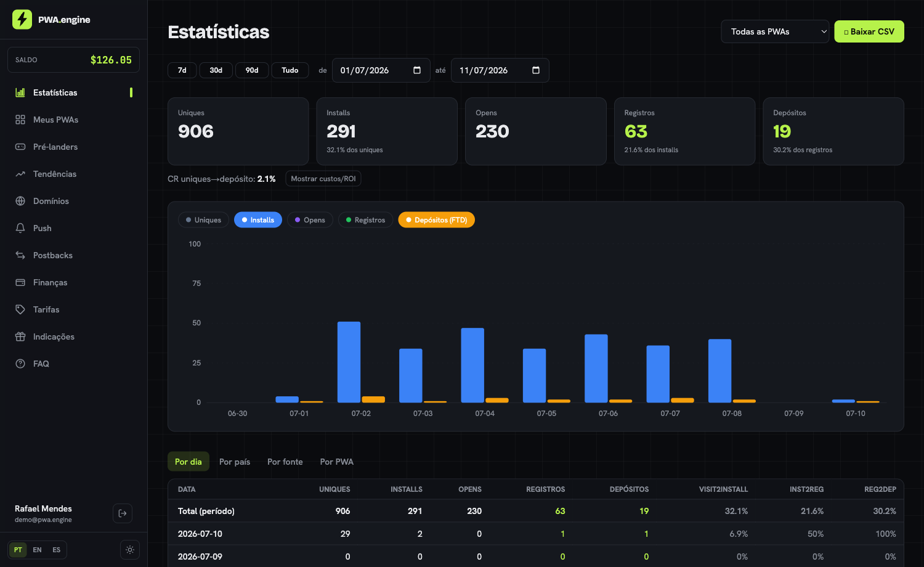Click the Domínios globe icon
Viewport: 924px width, 567px height.
pos(20,201)
